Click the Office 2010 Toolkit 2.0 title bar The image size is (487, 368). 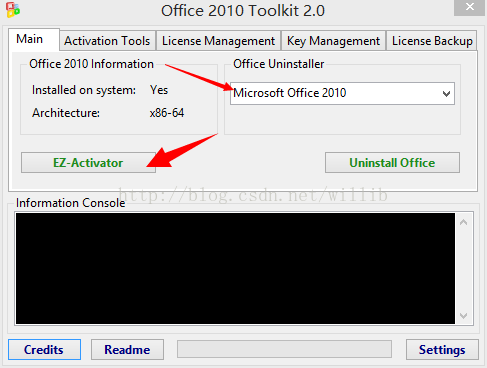click(243, 10)
